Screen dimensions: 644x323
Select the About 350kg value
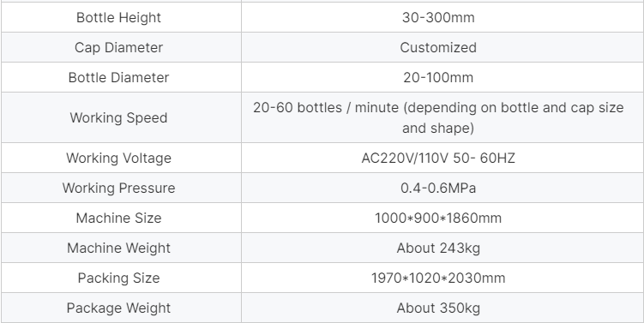[438, 308]
